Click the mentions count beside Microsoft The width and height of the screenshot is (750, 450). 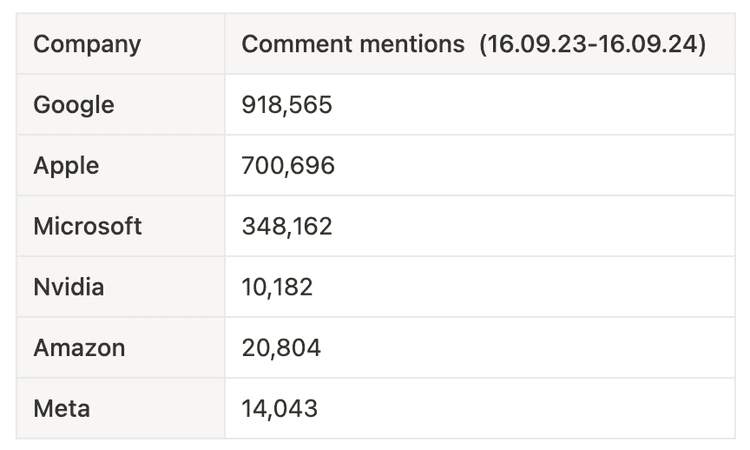287,226
